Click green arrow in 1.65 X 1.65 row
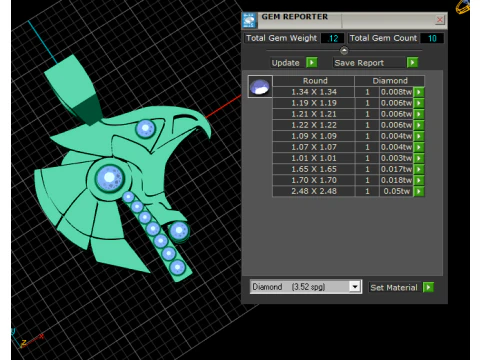The image size is (480, 360). click(419, 169)
